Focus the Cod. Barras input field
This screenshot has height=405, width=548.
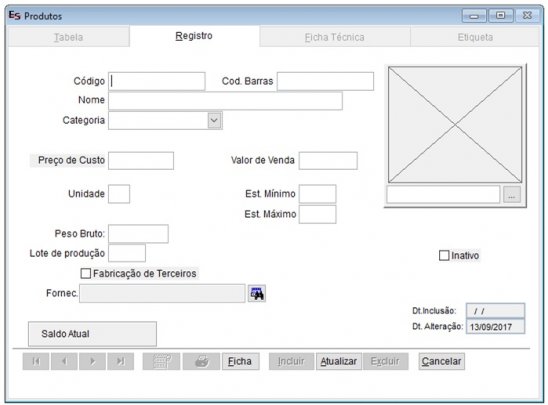[x=325, y=81]
